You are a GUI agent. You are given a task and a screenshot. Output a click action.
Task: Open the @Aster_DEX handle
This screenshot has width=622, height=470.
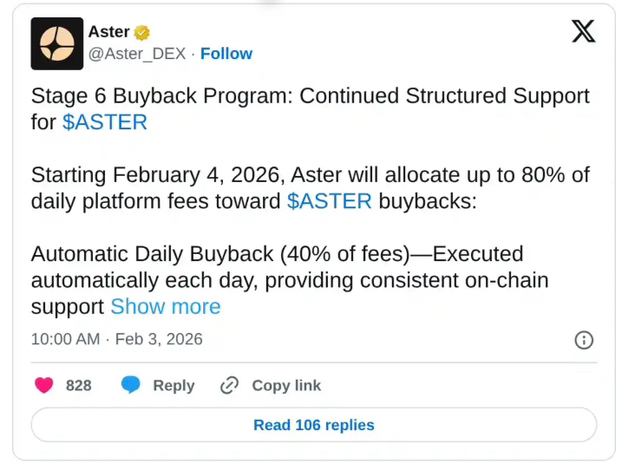(138, 54)
